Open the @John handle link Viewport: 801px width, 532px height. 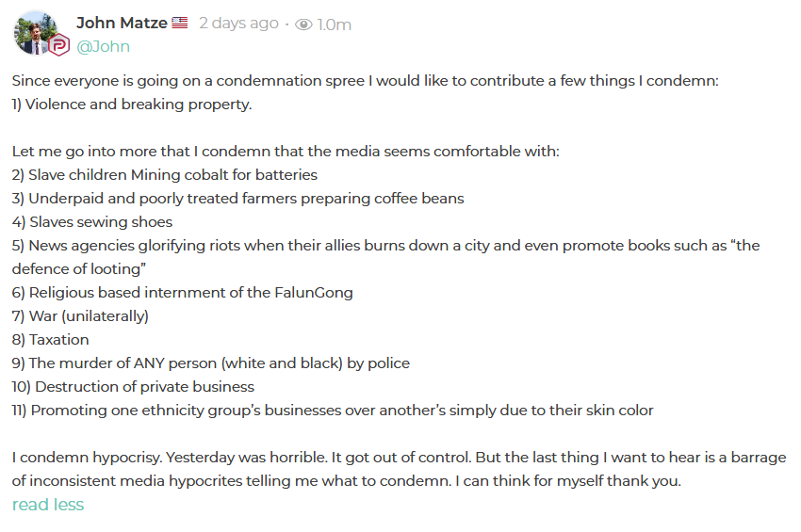(x=103, y=46)
